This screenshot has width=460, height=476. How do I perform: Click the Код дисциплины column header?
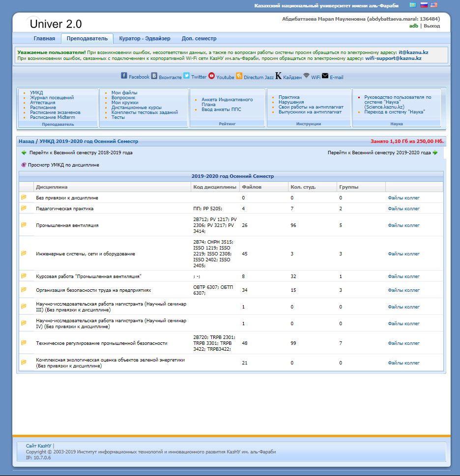coord(215,187)
